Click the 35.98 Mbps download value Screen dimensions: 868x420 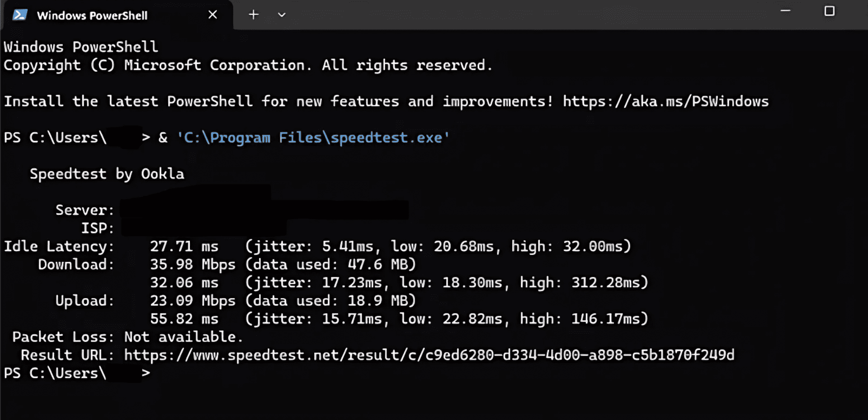pyautogui.click(x=193, y=265)
